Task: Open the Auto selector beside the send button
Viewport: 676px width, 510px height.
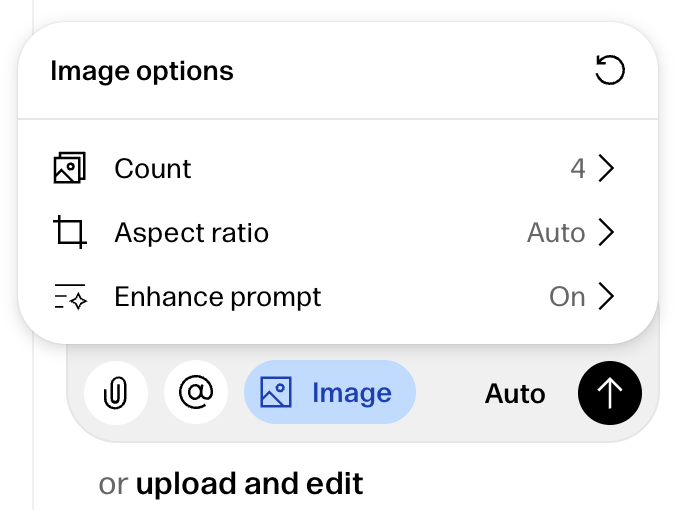Action: [x=515, y=394]
